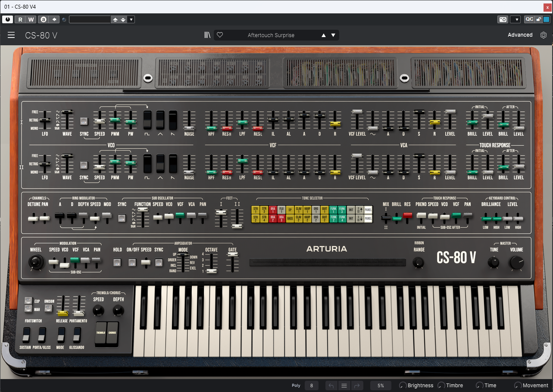Click the Master Volume knob

[x=516, y=262]
